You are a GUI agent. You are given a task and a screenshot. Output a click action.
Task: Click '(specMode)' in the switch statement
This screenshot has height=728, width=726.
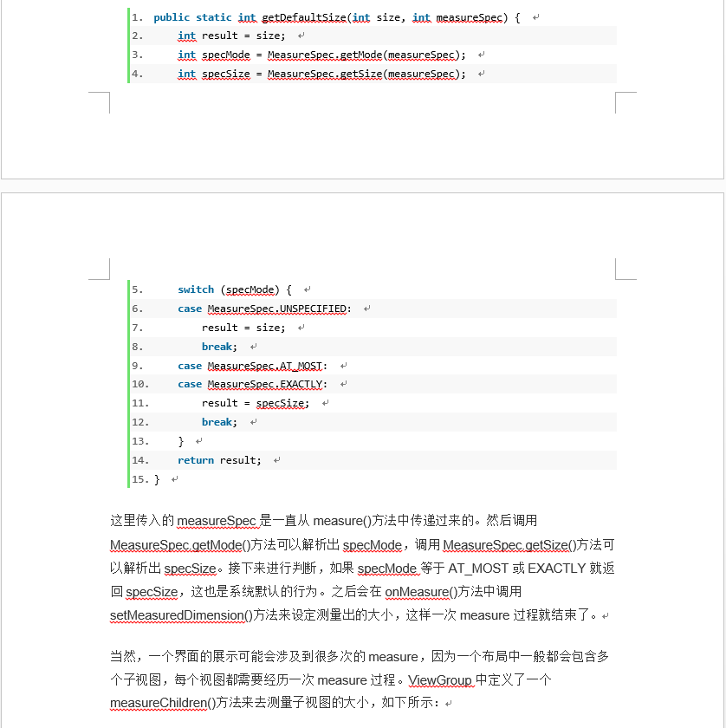pyautogui.click(x=250, y=289)
